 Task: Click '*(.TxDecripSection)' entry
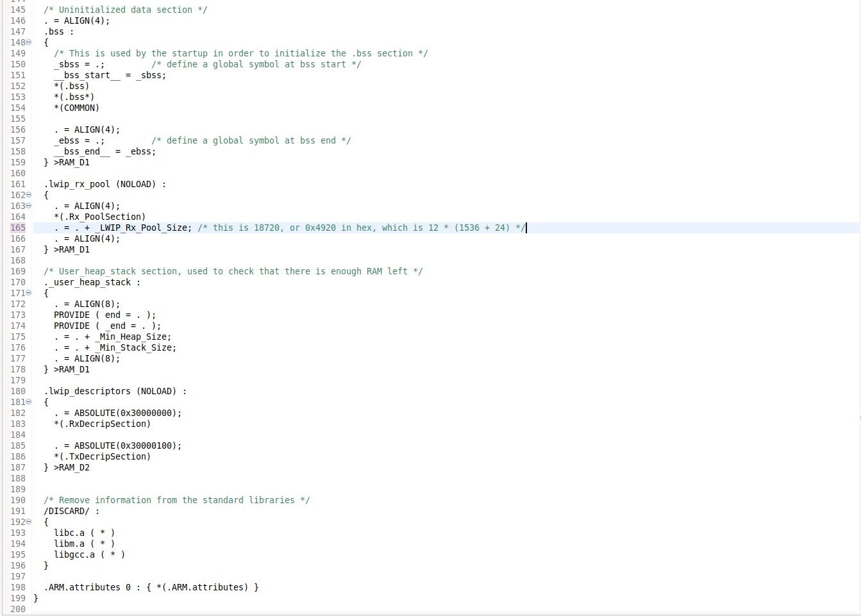(102, 456)
